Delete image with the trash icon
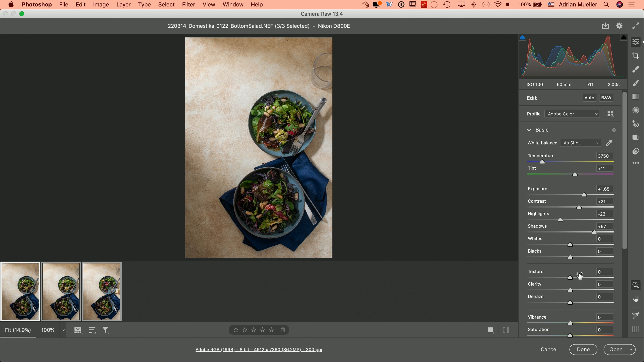The height and width of the screenshot is (362, 644). click(283, 330)
